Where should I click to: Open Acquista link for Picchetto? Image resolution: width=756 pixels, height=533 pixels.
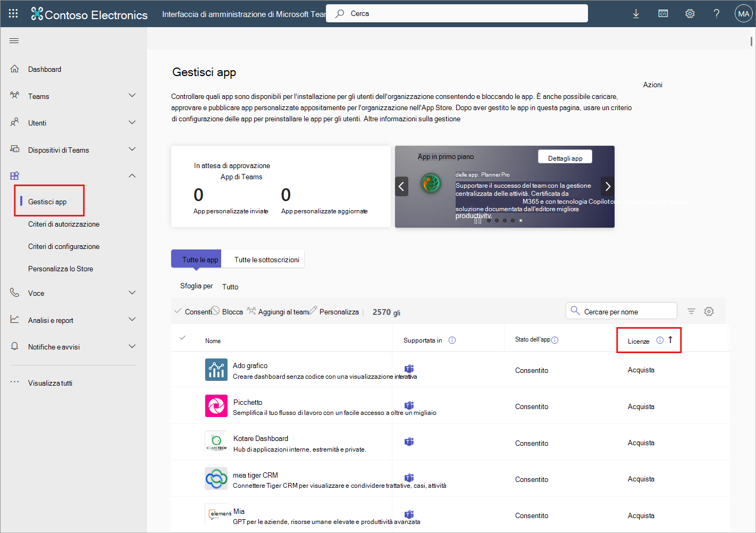click(641, 406)
